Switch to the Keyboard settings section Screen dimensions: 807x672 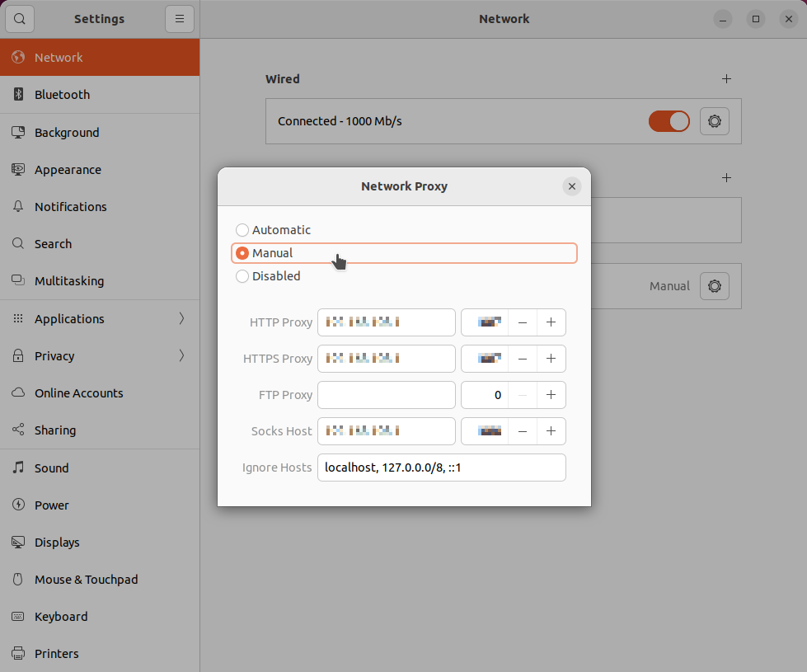pos(61,616)
